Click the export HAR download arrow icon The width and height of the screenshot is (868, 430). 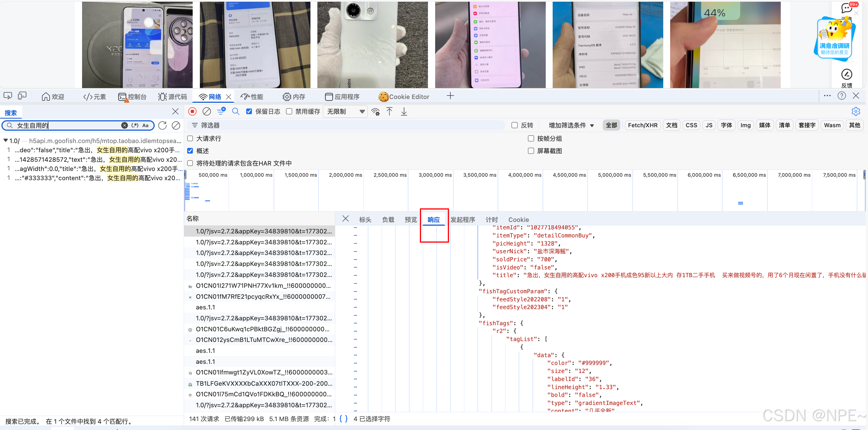[404, 111]
